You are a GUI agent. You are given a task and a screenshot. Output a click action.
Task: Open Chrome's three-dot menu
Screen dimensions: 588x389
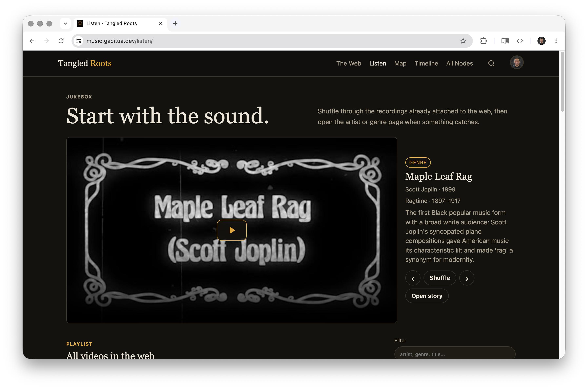(x=556, y=41)
